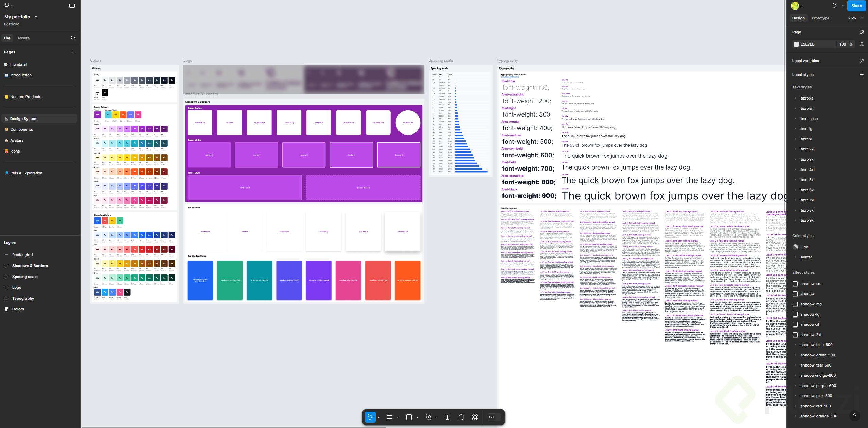Expand the shadow-blue-600 effect style group
The width and height of the screenshot is (868, 428).
[x=795, y=345]
